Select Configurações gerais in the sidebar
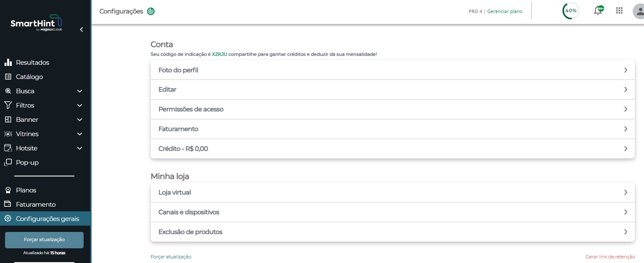 click(45, 218)
